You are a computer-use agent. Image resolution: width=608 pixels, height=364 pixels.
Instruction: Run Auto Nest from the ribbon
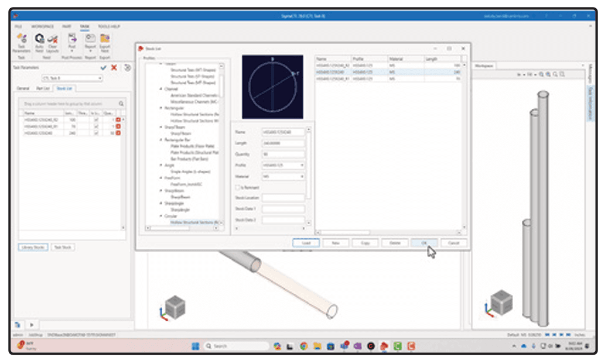(39, 43)
